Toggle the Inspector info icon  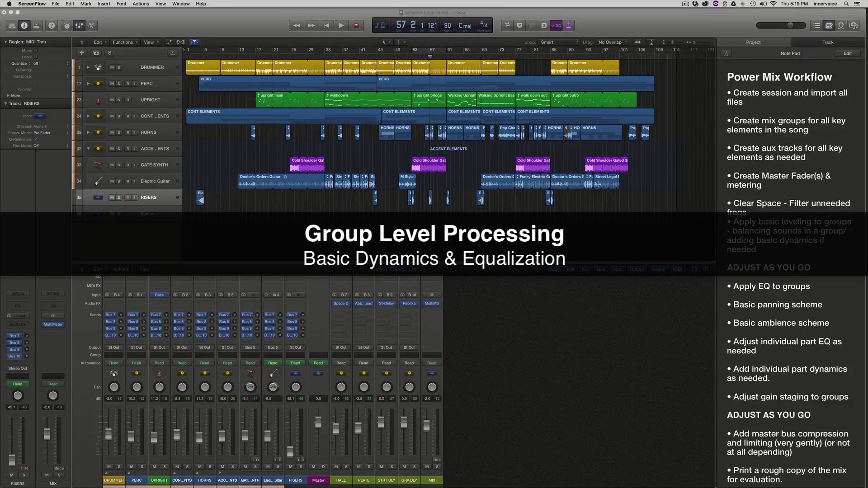24,26
